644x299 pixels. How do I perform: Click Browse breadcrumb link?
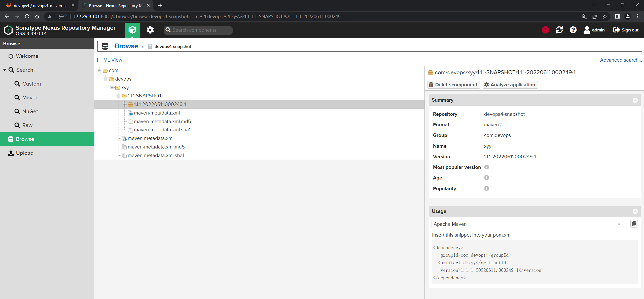click(126, 46)
